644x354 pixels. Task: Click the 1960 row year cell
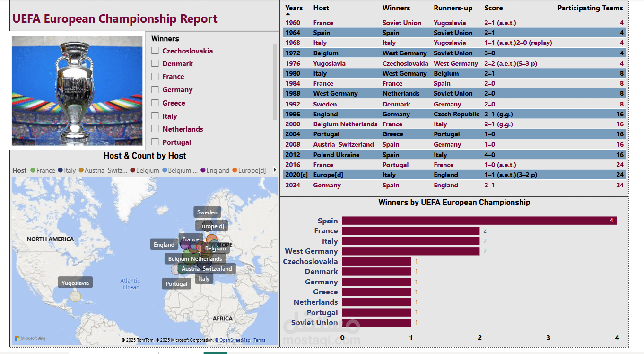tap(293, 23)
